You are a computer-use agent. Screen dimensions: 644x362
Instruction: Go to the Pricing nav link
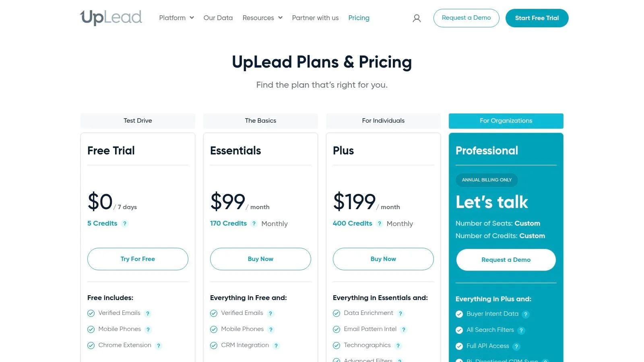click(359, 18)
